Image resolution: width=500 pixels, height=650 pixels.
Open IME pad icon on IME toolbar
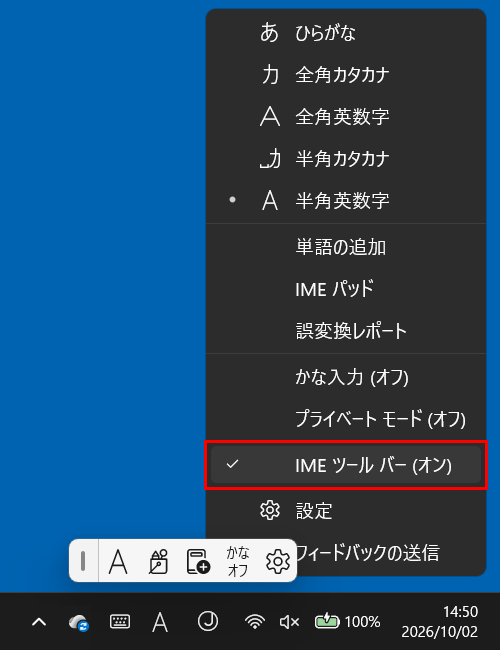pyautogui.click(x=158, y=562)
